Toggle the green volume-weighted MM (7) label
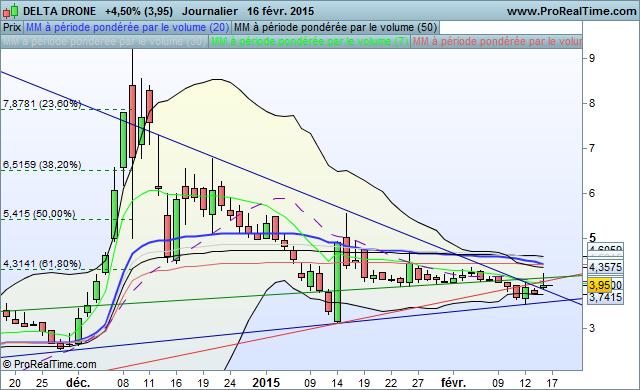Image resolution: width=640 pixels, height=390 pixels. click(x=309, y=42)
